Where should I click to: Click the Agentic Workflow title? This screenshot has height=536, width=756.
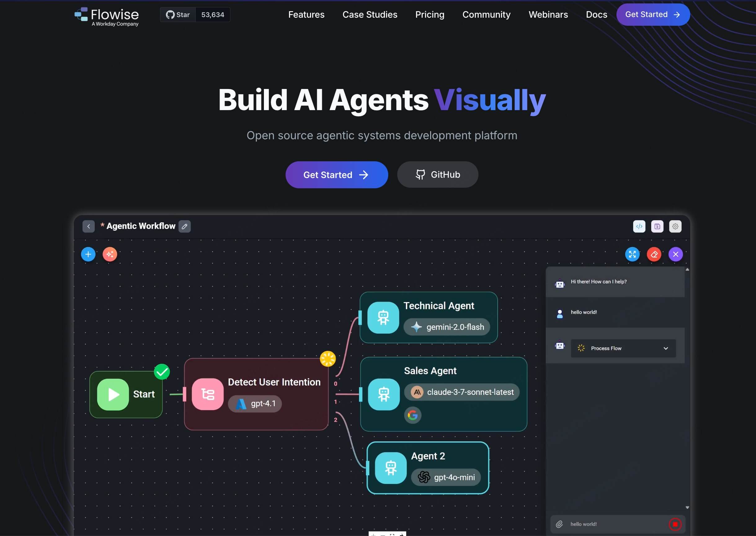(x=141, y=226)
